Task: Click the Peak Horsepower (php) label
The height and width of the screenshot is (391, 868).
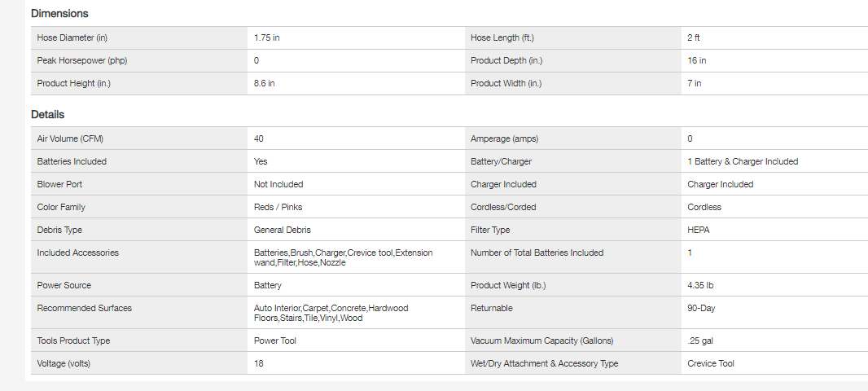Action: [x=78, y=60]
